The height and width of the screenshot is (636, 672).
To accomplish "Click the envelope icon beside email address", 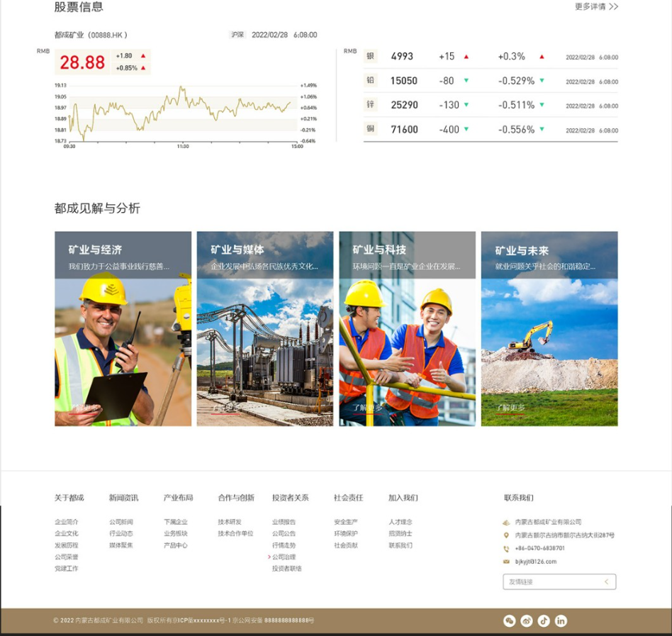I will point(506,562).
